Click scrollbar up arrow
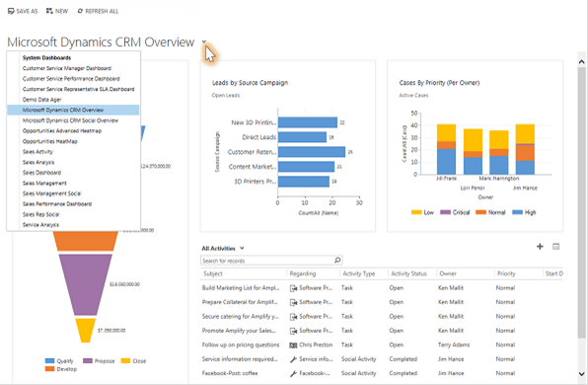Viewport: 588px width, 385px height. point(581,62)
